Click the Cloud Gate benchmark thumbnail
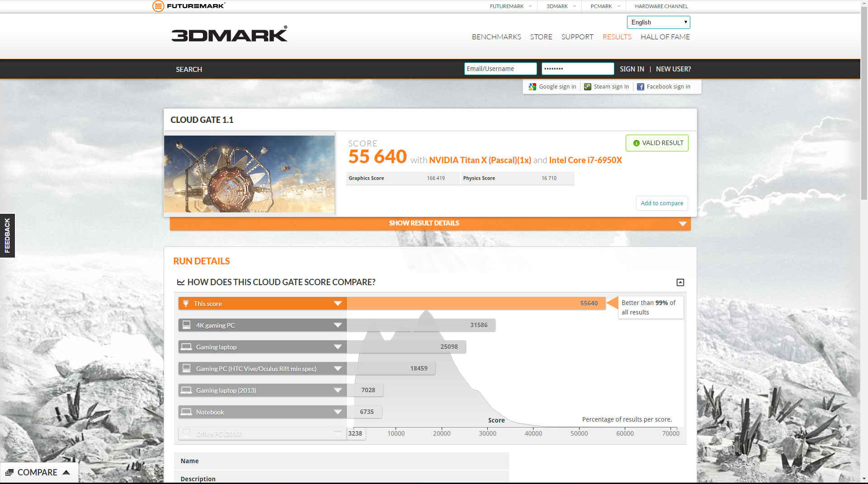Viewport: 868px width, 484px height. [249, 174]
